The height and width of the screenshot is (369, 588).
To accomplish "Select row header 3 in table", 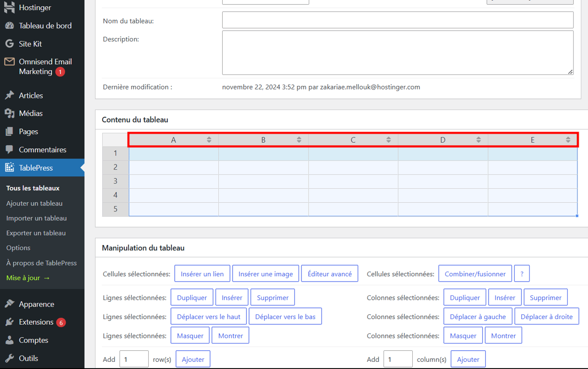I will [116, 181].
